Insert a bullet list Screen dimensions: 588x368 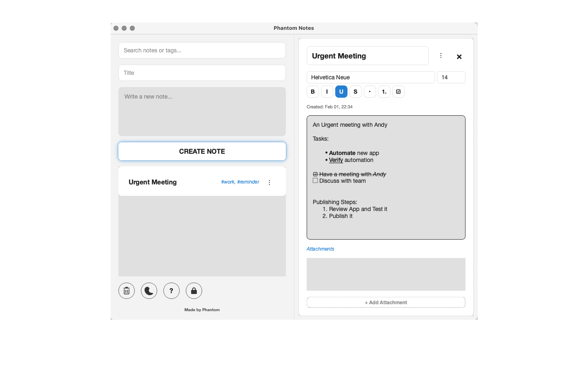pyautogui.click(x=370, y=91)
